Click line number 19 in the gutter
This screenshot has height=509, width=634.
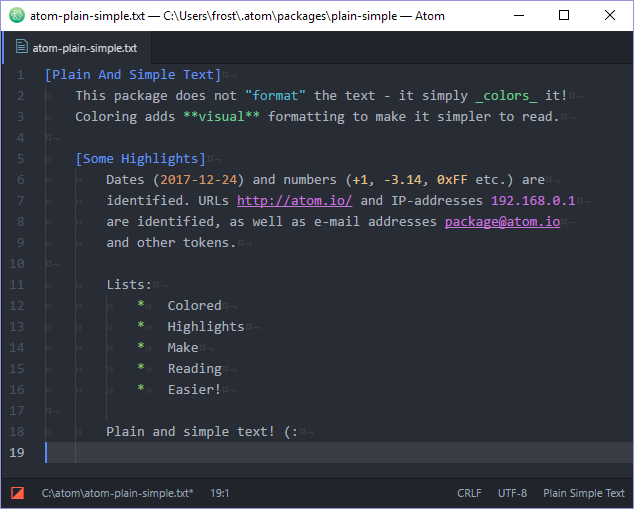[x=17, y=452]
